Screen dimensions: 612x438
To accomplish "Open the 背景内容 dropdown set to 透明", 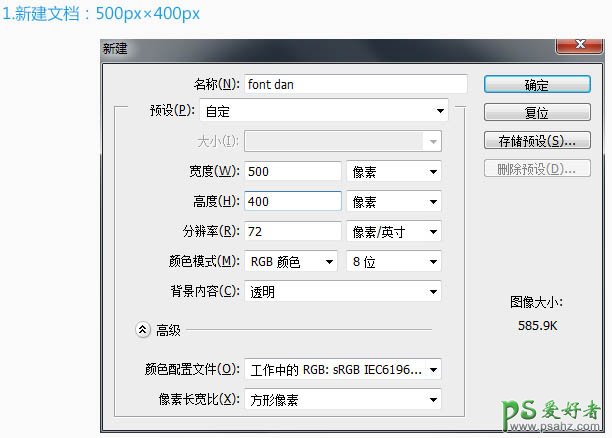I will [x=342, y=291].
